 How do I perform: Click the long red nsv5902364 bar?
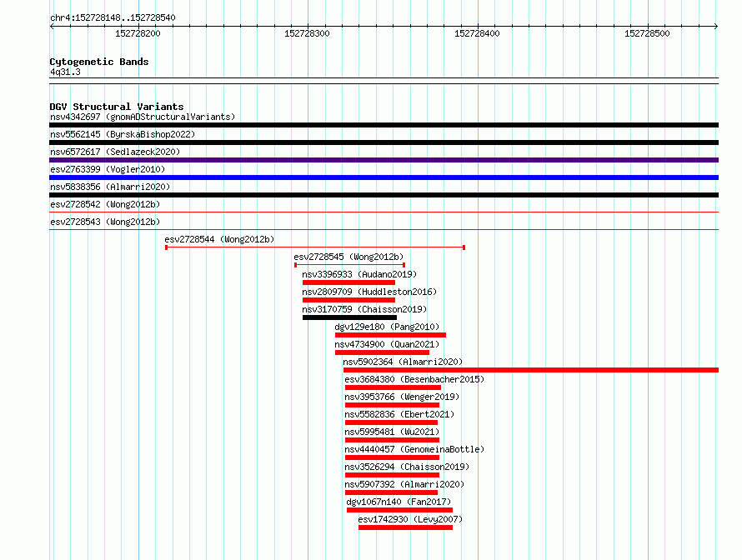(x=531, y=370)
